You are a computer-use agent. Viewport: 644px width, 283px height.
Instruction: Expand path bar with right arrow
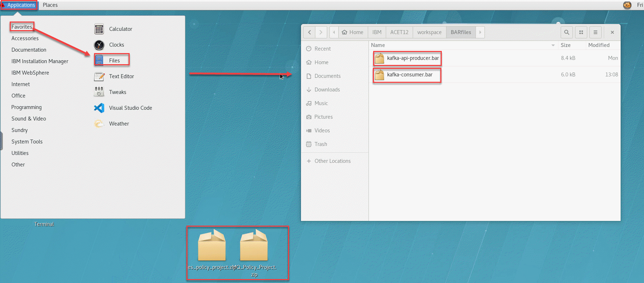(480, 32)
